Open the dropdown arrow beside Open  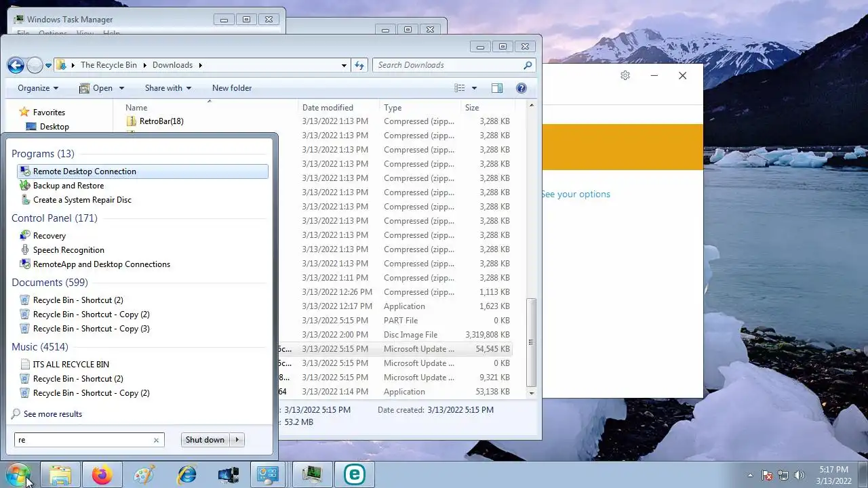coord(121,88)
